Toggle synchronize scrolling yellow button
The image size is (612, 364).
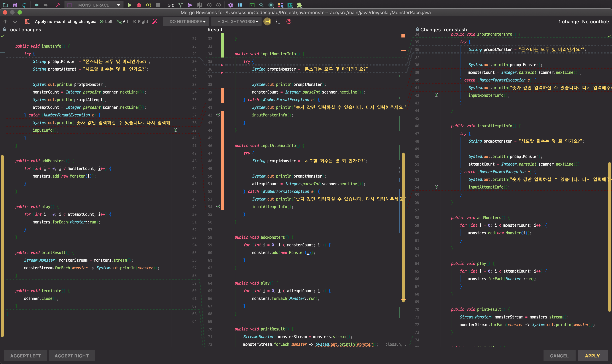tap(267, 22)
